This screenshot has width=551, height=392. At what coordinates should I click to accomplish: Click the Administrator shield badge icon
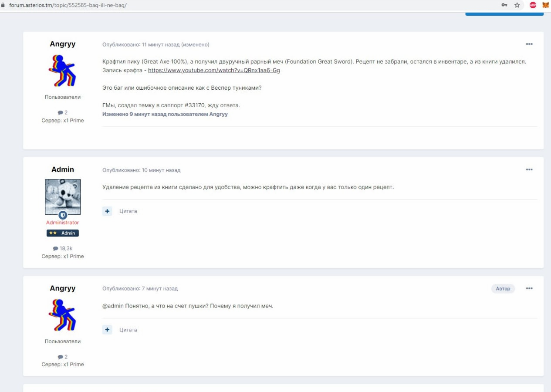pyautogui.click(x=63, y=215)
